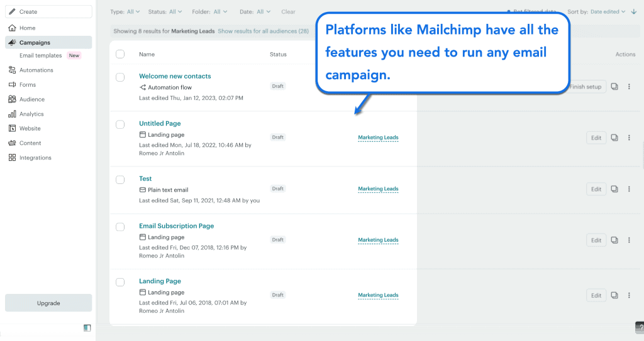
Task: Click the Content icon in sidebar
Action: click(x=13, y=143)
